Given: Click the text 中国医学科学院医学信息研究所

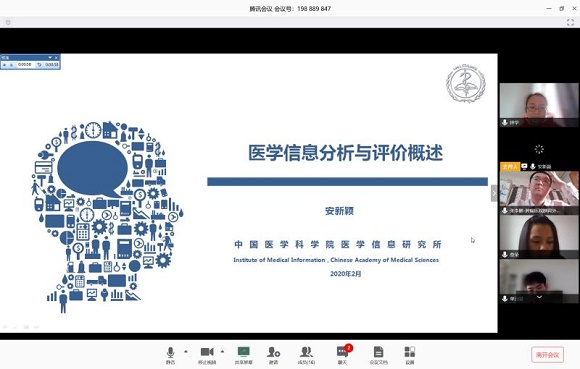Looking at the screenshot, I should tap(338, 244).
